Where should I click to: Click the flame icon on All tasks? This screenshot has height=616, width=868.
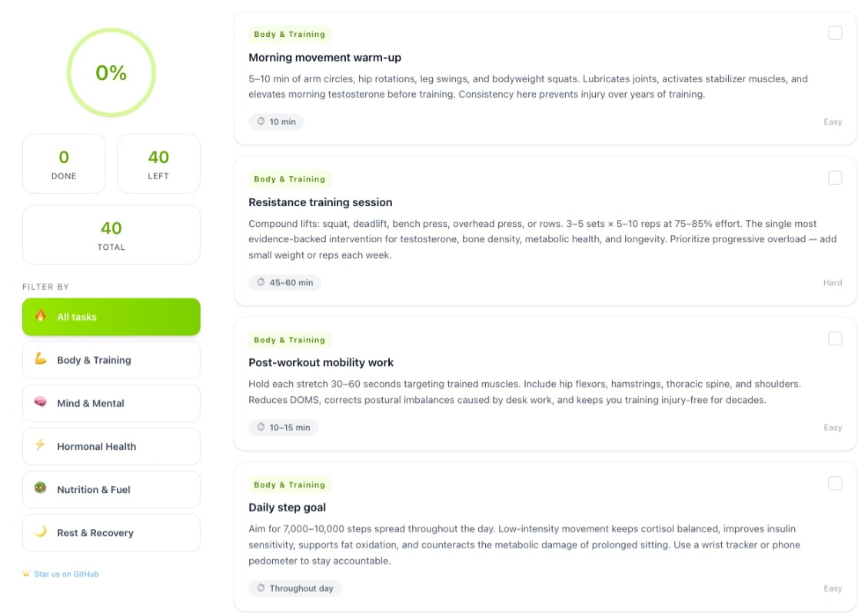click(41, 316)
